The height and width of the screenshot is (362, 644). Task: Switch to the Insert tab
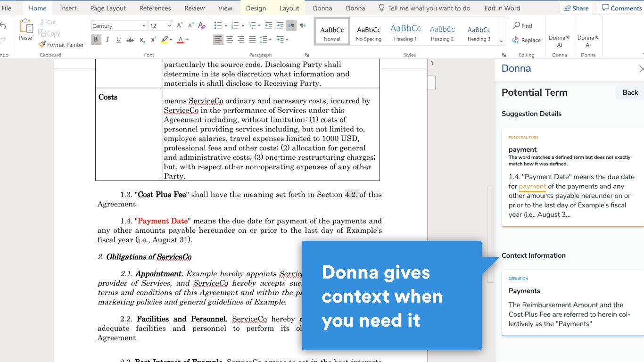(68, 8)
